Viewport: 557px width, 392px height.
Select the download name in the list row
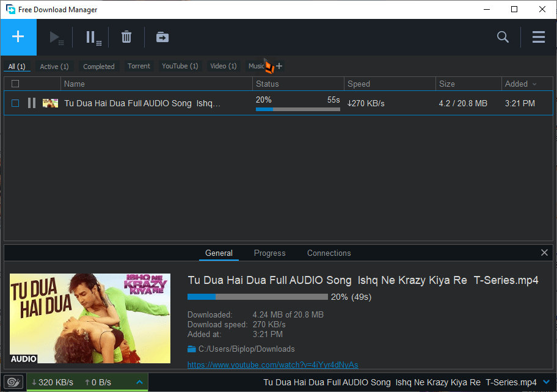[x=142, y=103]
